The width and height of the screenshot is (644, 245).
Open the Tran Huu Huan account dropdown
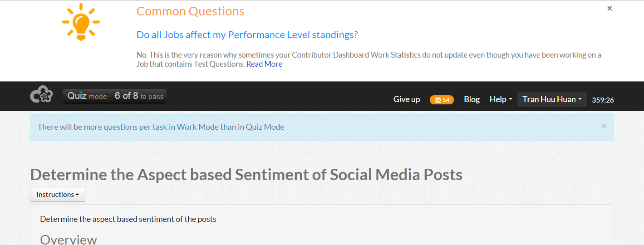tap(551, 99)
